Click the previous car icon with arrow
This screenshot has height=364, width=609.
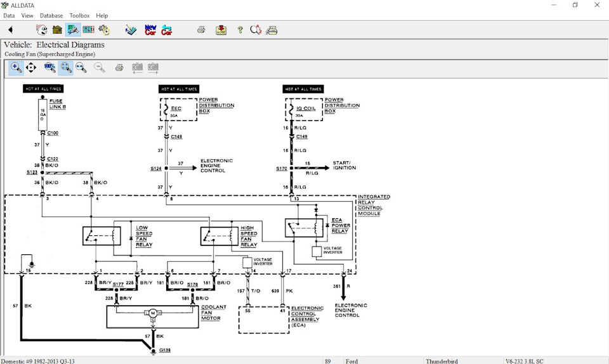[x=167, y=30]
